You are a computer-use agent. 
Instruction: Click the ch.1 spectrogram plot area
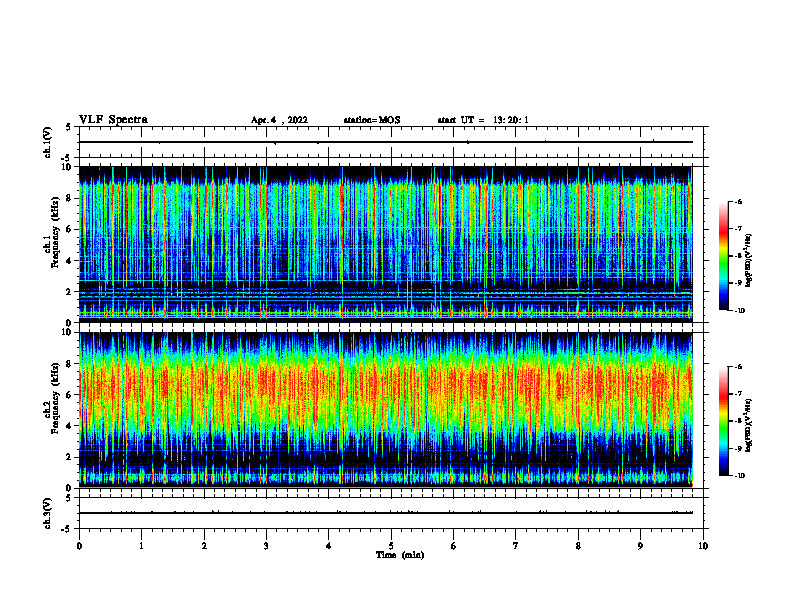click(385, 244)
